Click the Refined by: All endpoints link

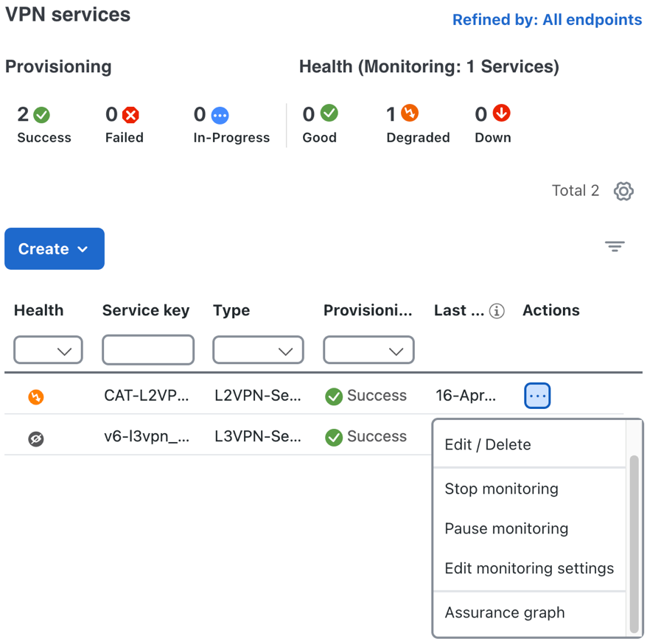[x=547, y=20]
